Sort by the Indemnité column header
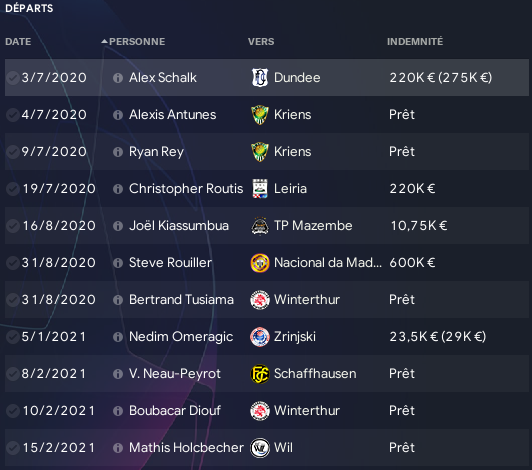 pos(415,41)
